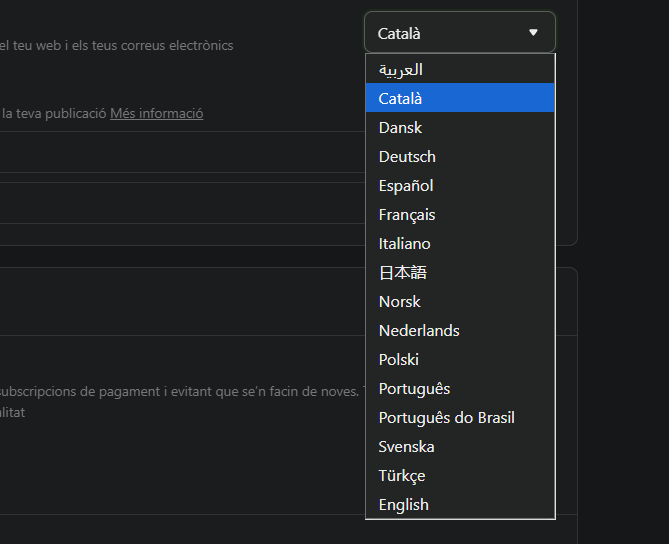Open the Català language dropdown
This screenshot has width=669, height=544.
point(460,32)
